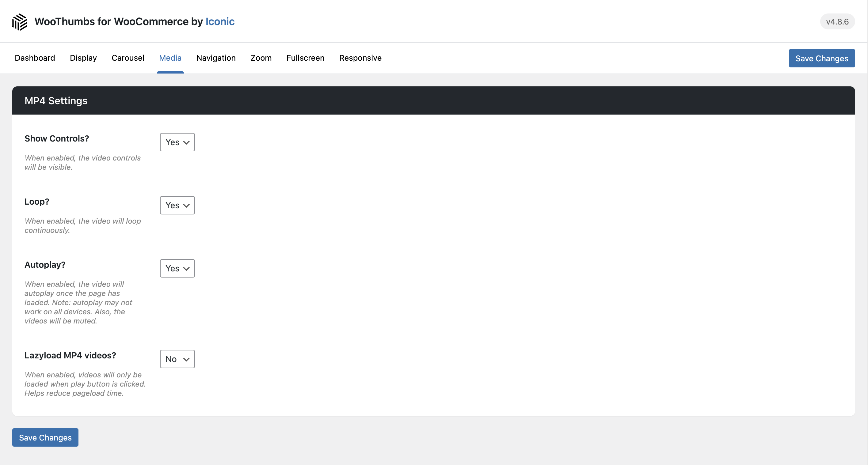Screen dimensions: 868x465
Task: Open the Display tab
Action: (83, 58)
